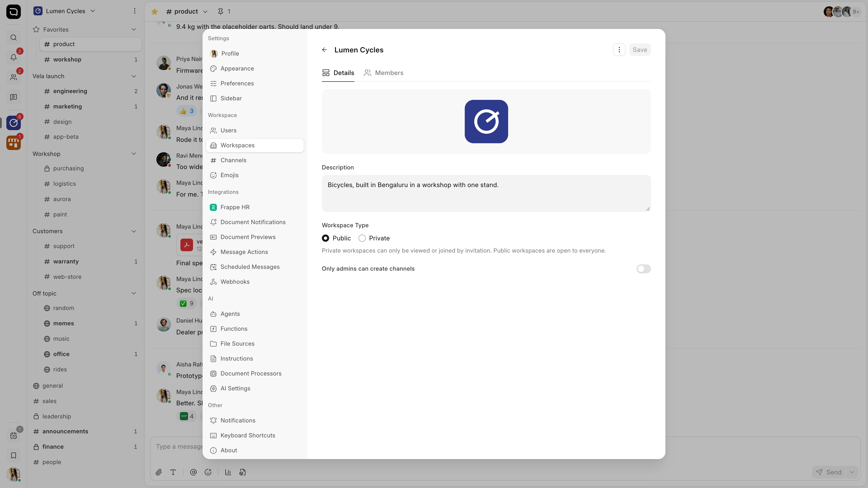Collapse the Vela launch section

click(134, 76)
